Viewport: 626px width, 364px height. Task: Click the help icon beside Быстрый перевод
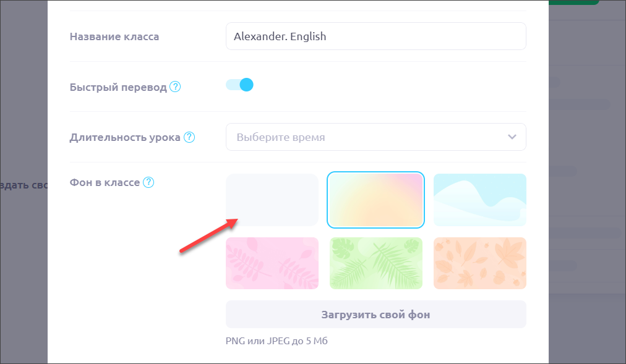tap(175, 87)
